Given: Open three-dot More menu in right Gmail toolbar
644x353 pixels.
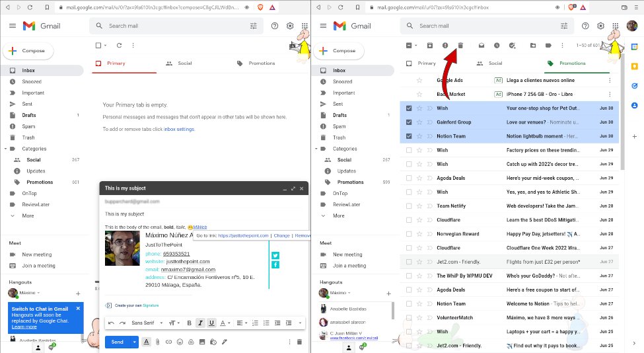Looking at the screenshot, I should click(562, 45).
